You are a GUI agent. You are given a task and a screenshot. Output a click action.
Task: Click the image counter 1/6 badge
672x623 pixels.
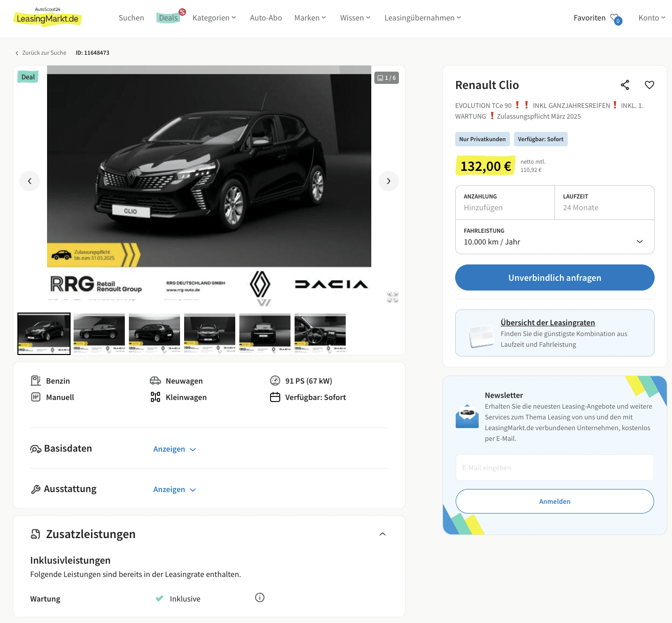(387, 78)
